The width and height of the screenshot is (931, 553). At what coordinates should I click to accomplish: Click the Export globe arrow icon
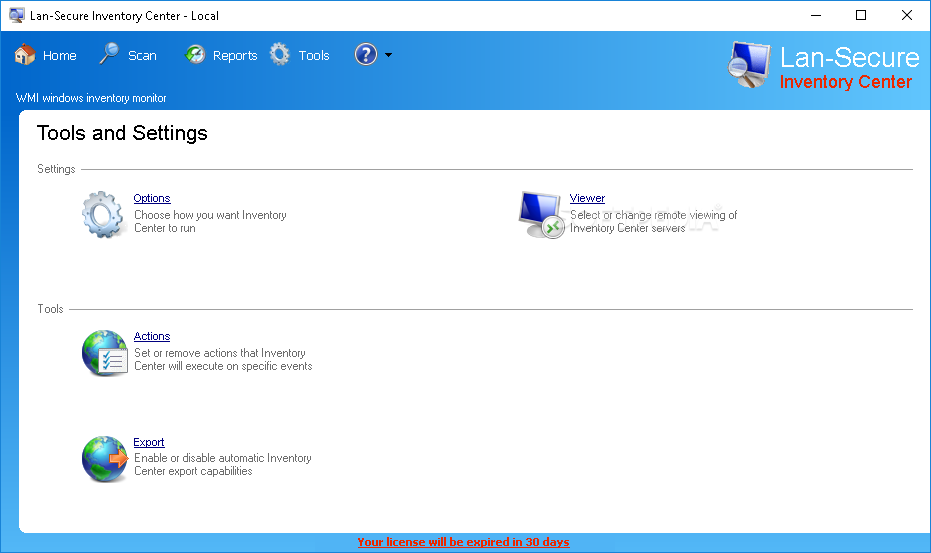pos(104,459)
